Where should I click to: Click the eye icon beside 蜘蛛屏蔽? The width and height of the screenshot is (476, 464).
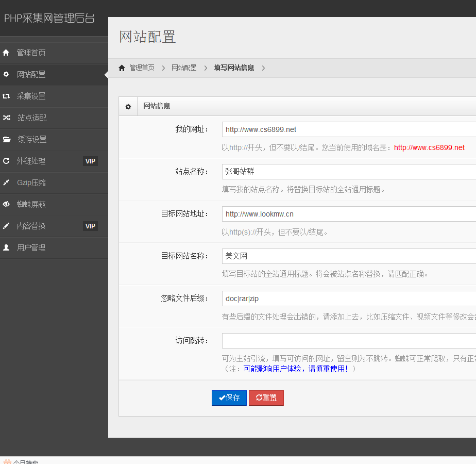(x=6, y=204)
